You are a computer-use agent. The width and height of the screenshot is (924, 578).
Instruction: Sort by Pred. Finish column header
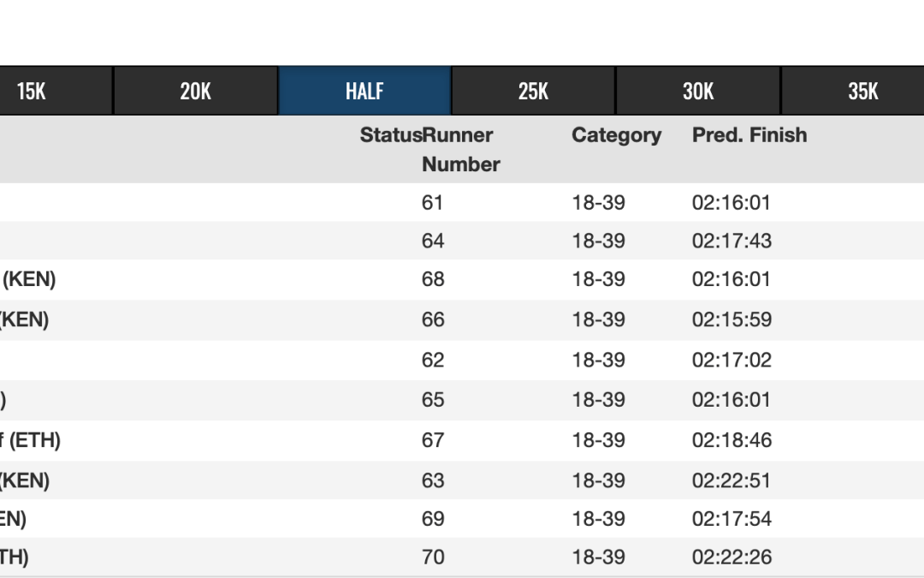(x=749, y=135)
